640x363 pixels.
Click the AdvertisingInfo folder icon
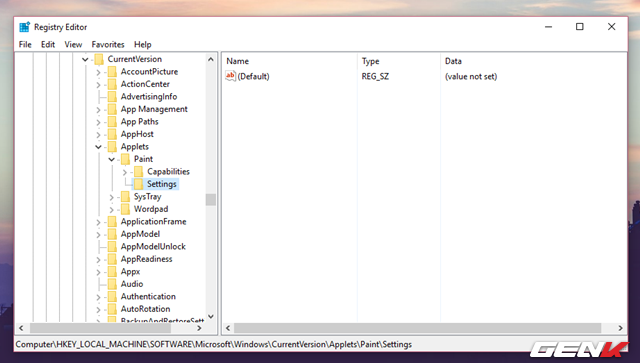[x=112, y=97]
